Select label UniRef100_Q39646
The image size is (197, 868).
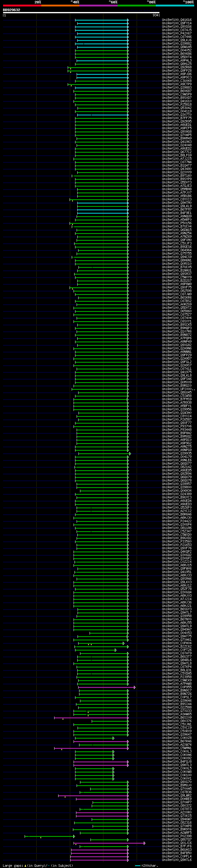pyautogui.click(x=176, y=701)
